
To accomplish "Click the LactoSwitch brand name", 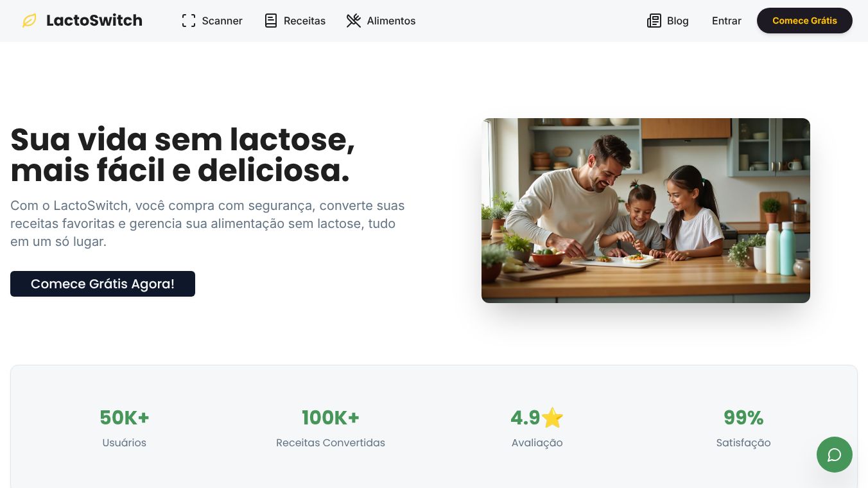I will tap(94, 21).
